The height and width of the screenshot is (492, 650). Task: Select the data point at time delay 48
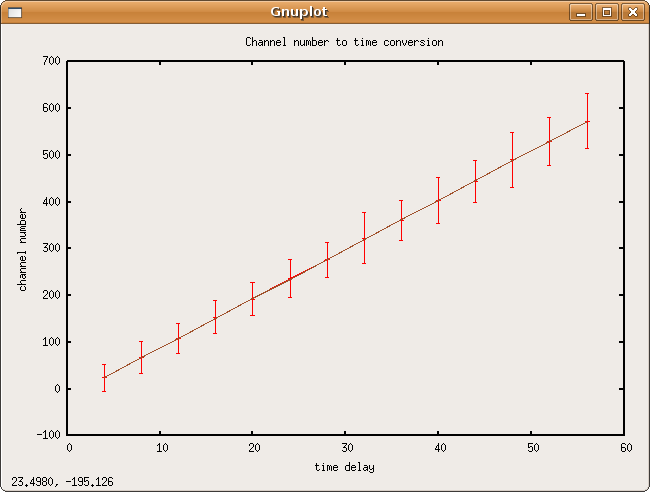[512, 160]
